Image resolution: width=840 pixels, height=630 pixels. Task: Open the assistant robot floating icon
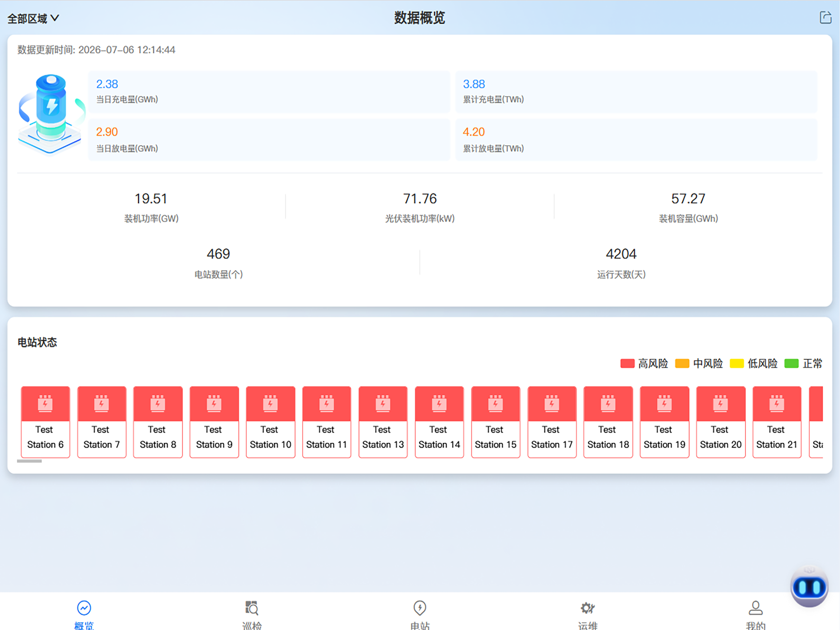click(x=809, y=586)
